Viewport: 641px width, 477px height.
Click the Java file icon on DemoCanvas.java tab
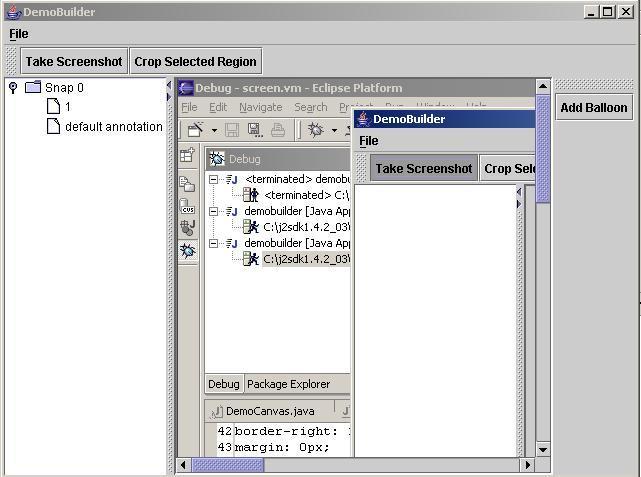(217, 412)
